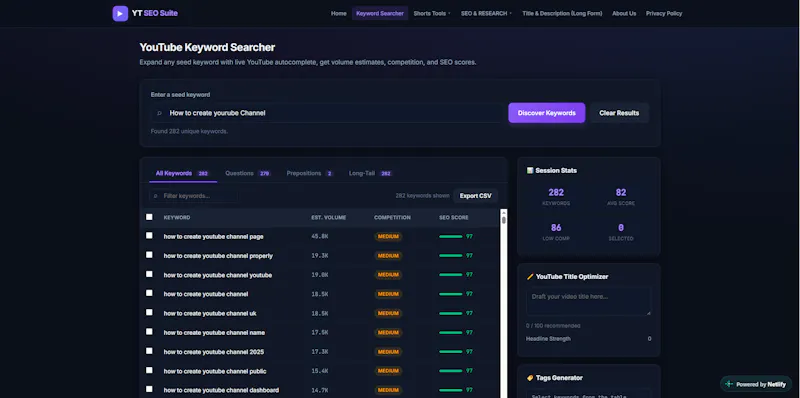The image size is (800, 398).
Task: Click the pencil icon beside YouTube Title Optimizer
Action: [x=530, y=277]
